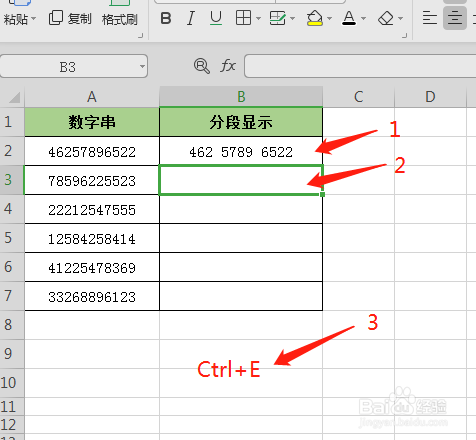Align text left icon

coord(430,18)
